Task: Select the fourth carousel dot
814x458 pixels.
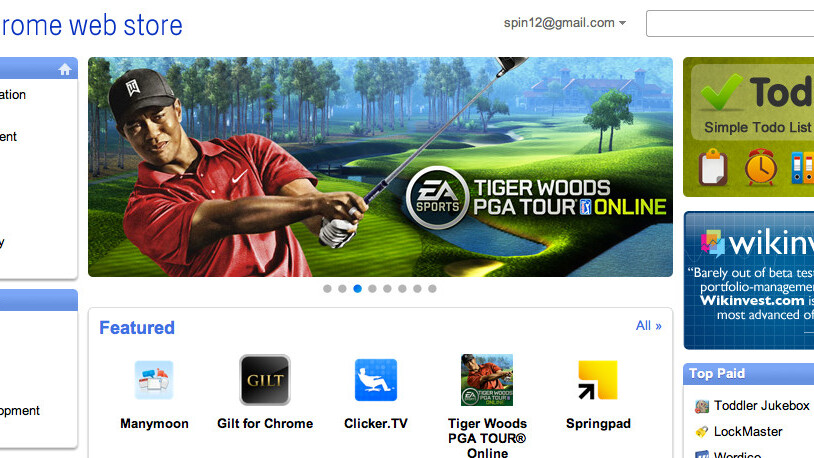Action: click(372, 289)
